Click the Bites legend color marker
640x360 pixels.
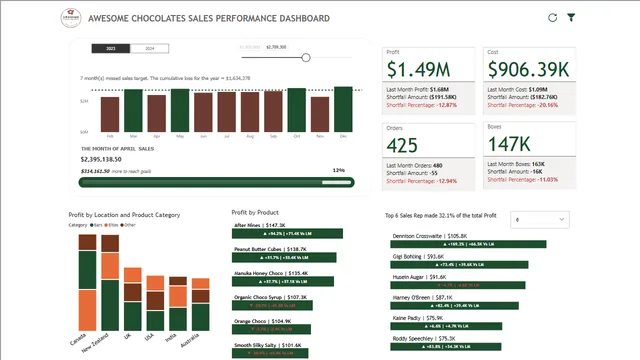(x=106, y=225)
